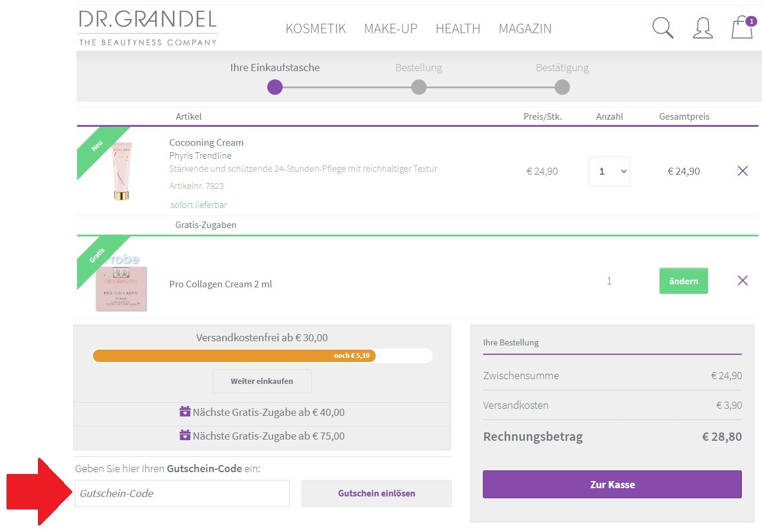Screen dimensions: 762x532
Task: Open the HEALTH menu
Action: (x=458, y=28)
